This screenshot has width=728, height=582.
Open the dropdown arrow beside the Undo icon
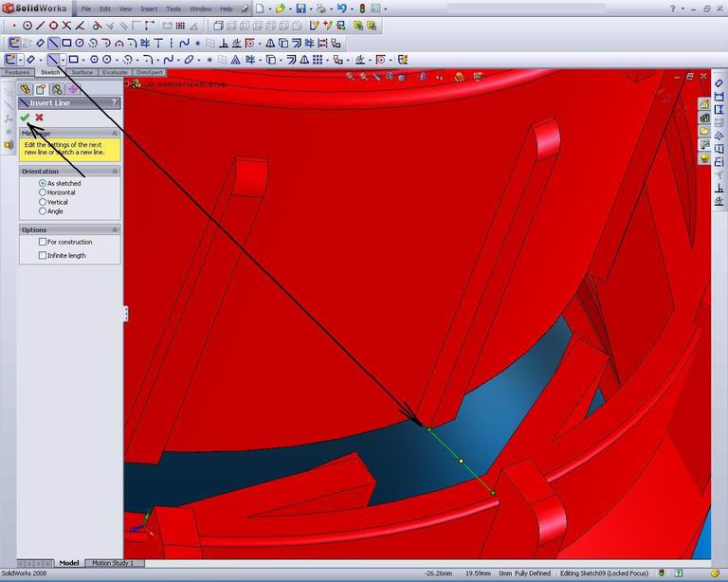pos(352,9)
